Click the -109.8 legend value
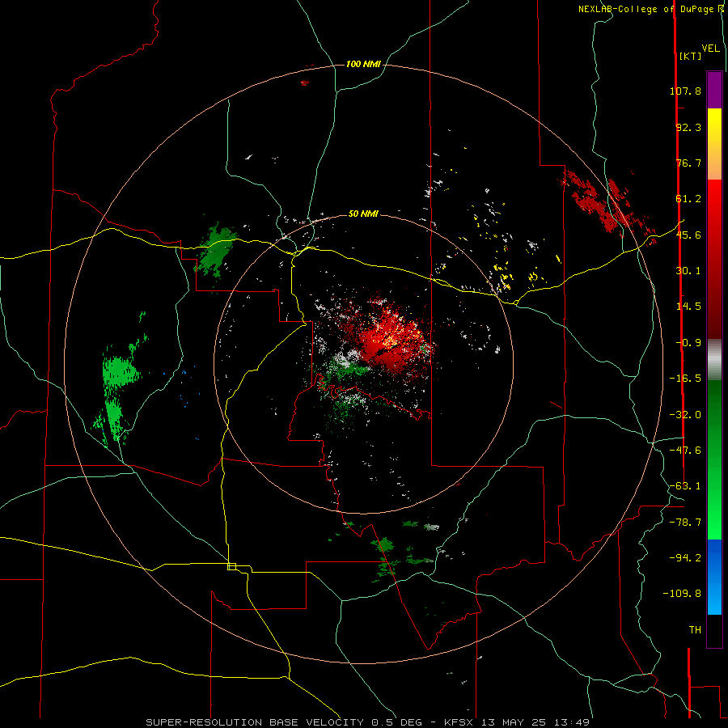The height and width of the screenshot is (728, 728). pyautogui.click(x=682, y=594)
